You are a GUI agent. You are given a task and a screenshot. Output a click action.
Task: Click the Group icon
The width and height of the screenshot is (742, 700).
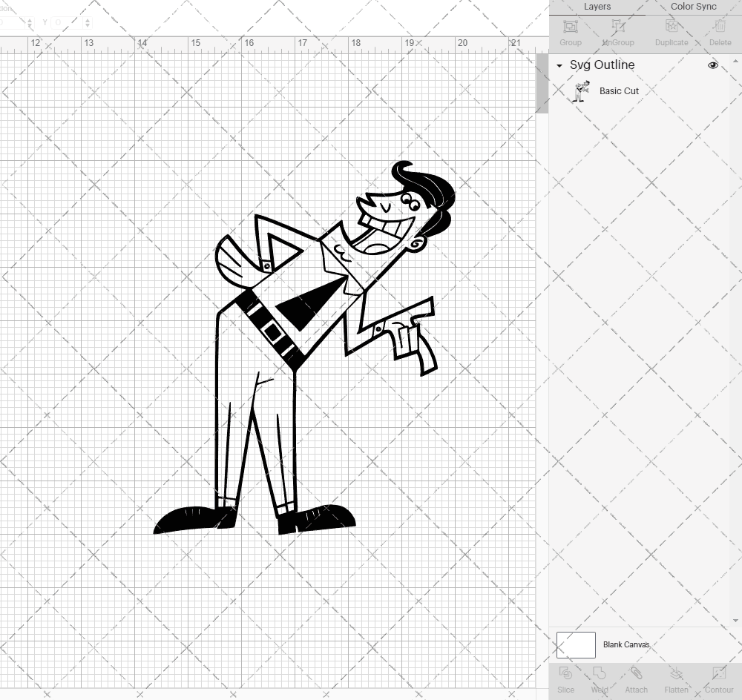click(570, 26)
